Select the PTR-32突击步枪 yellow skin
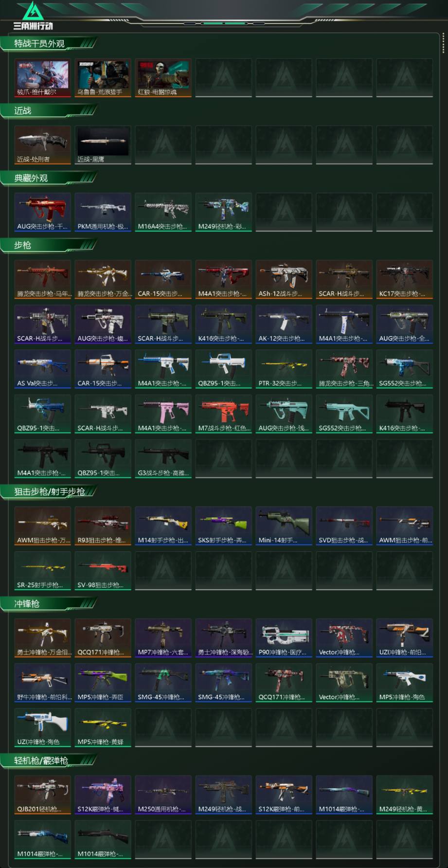Screen dimensions: 448x868 [284, 369]
